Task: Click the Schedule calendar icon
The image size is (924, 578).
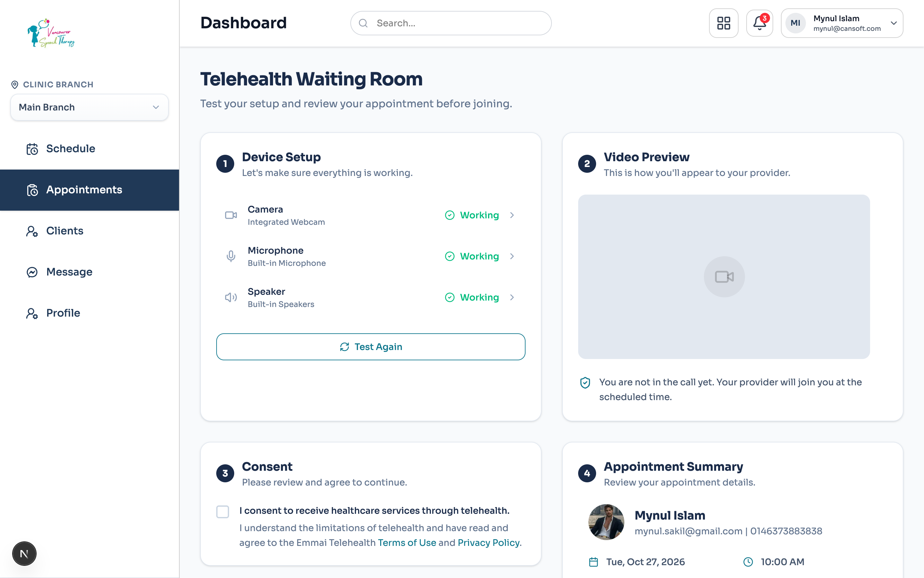Action: tap(32, 149)
